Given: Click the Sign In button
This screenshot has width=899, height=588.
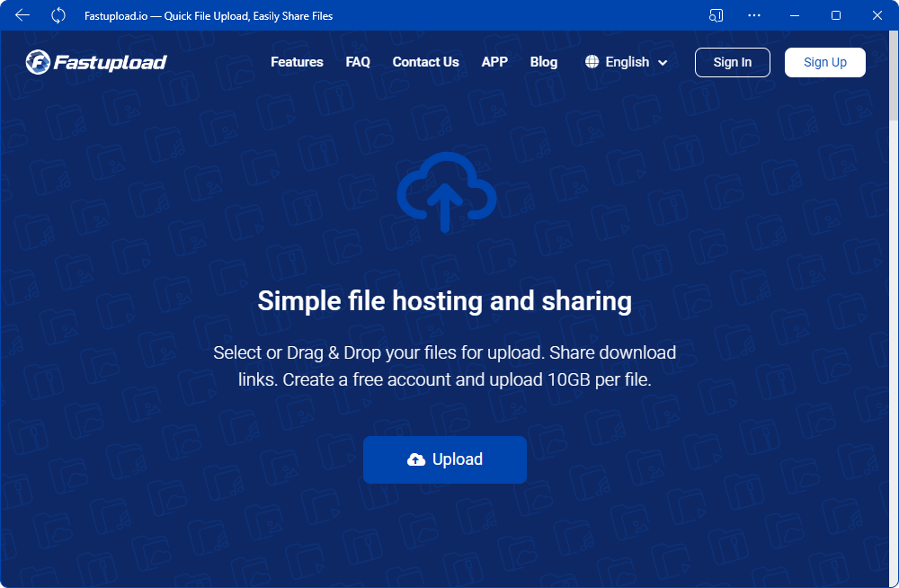Looking at the screenshot, I should pyautogui.click(x=732, y=62).
